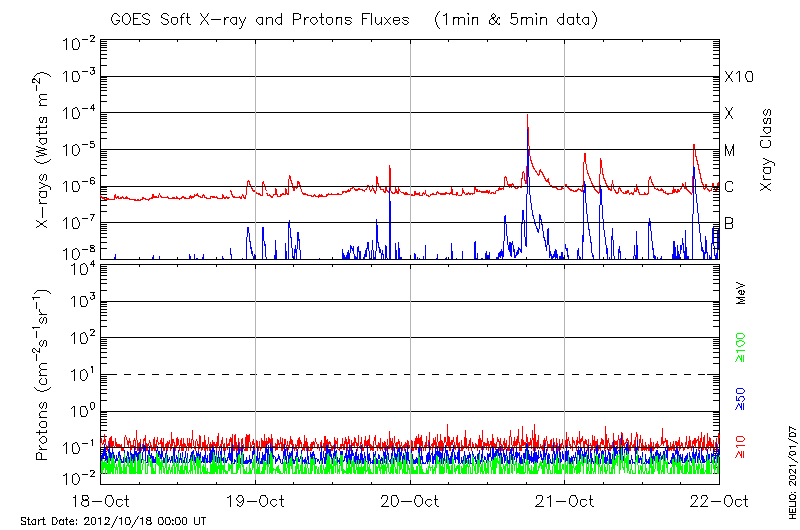This screenshot has height=530, width=800.
Task: Click the 22-Oct date label
Action: tap(720, 501)
